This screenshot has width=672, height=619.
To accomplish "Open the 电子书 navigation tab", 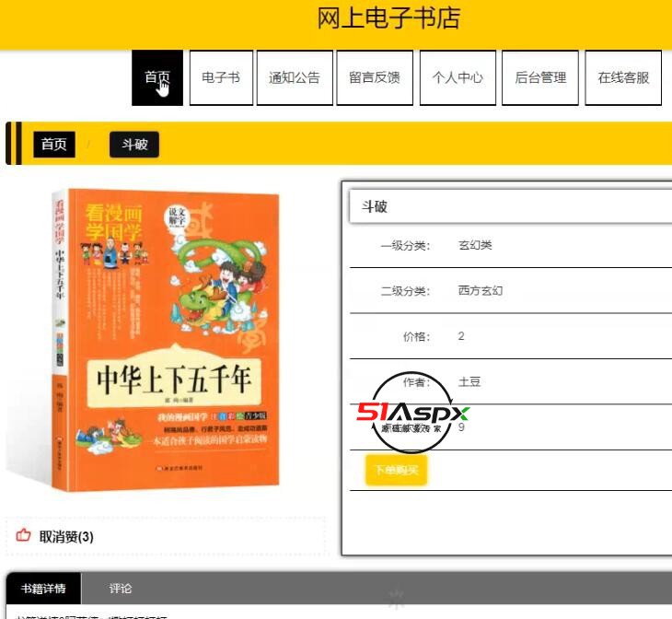I will click(x=221, y=77).
